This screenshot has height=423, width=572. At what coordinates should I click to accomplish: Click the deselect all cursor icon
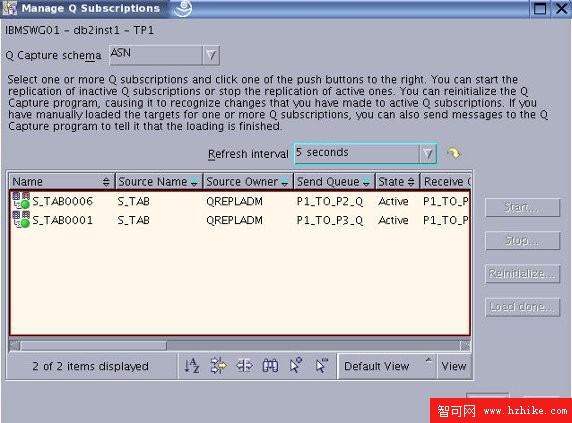(x=321, y=365)
